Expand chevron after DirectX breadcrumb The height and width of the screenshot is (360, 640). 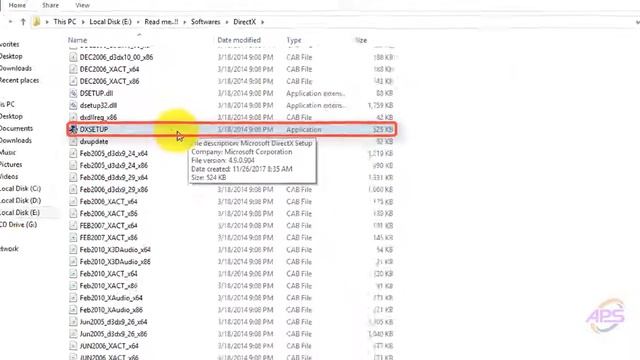coord(262,22)
